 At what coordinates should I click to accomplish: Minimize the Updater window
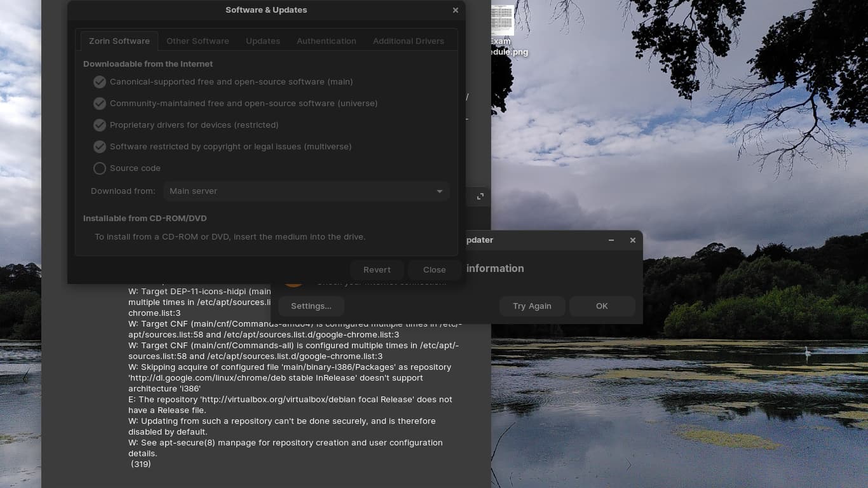611,240
